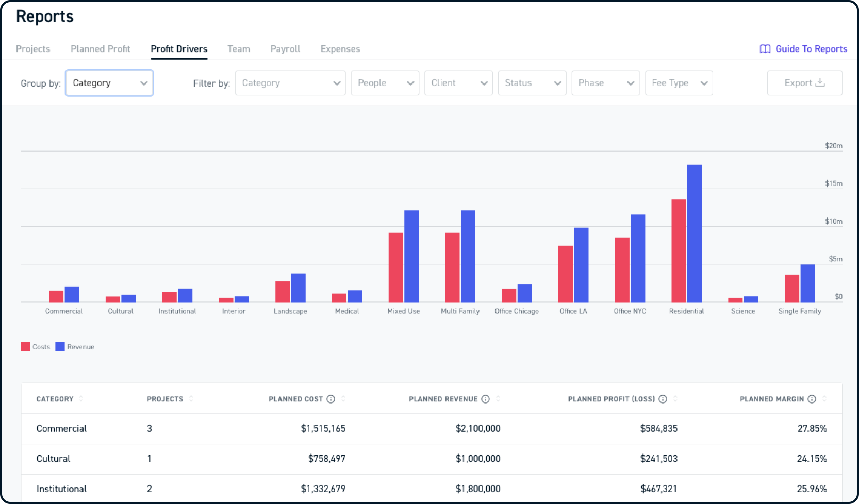Viewport: 859px width, 504px height.
Task: Click Commercial planned revenue $2,100,000
Action: (x=478, y=429)
